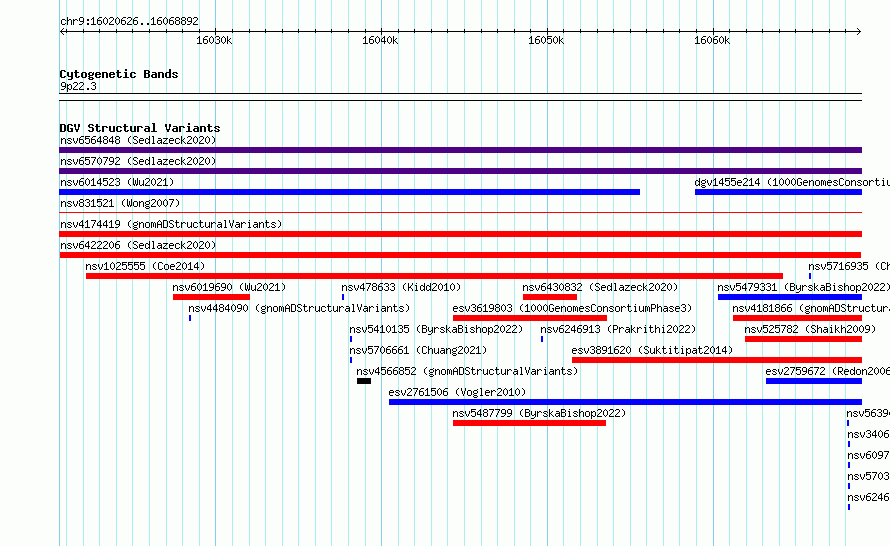This screenshot has height=546, width=890.
Task: Click the 16060k ruler position
Action: tap(712, 40)
